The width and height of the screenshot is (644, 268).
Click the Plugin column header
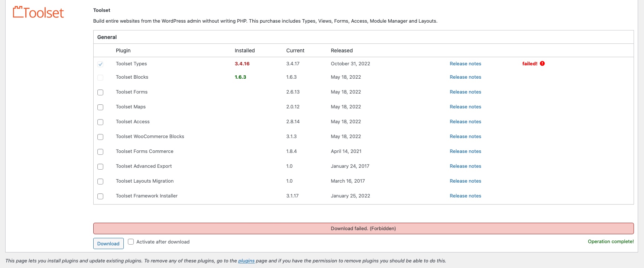click(x=123, y=50)
